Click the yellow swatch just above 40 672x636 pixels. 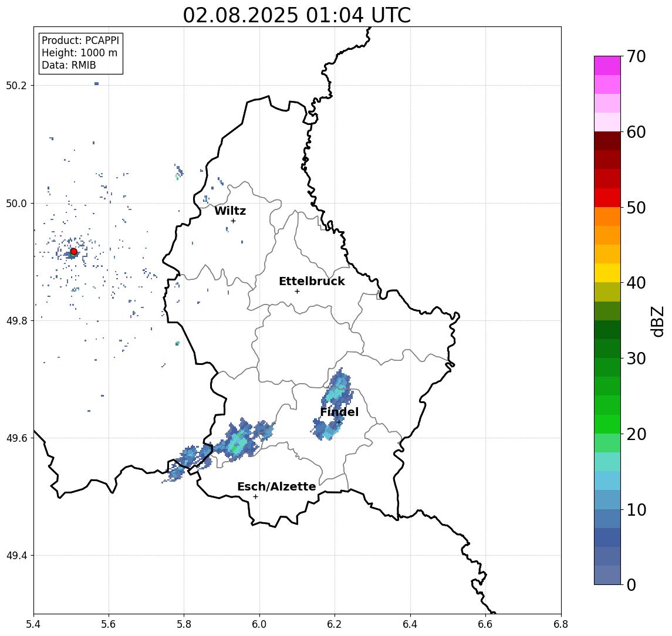(x=607, y=273)
